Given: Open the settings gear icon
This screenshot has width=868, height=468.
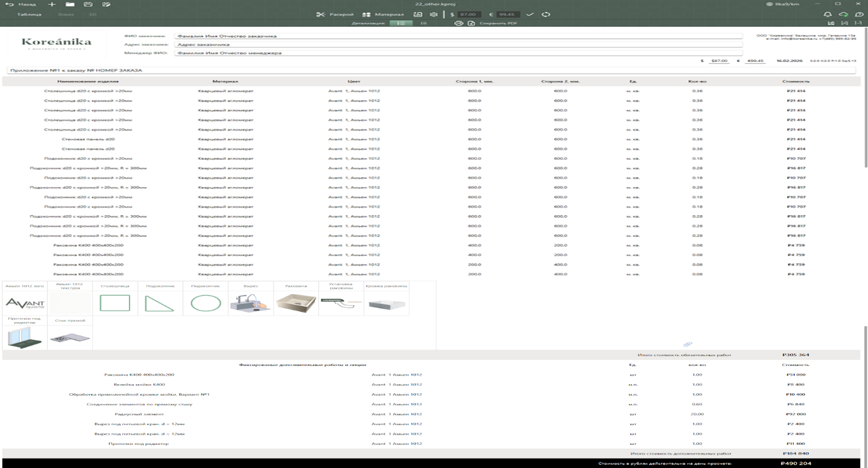Looking at the screenshot, I should click(434, 14).
